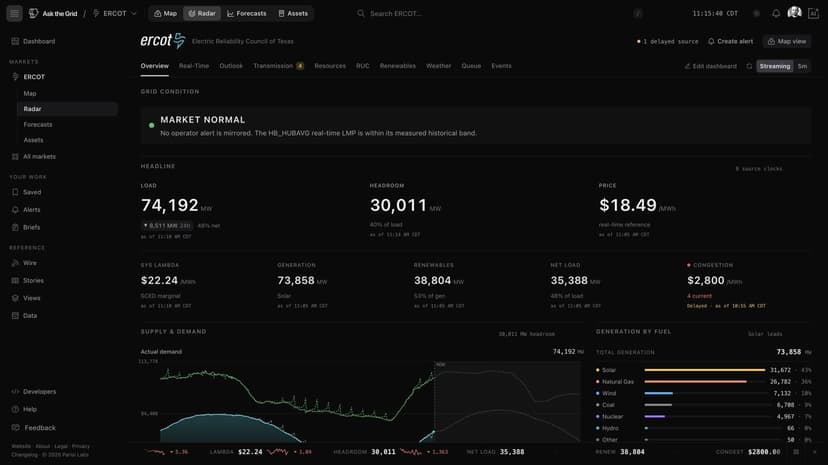The image size is (828, 465).
Task: Open Forecasts from the top toolbar
Action: pos(247,13)
